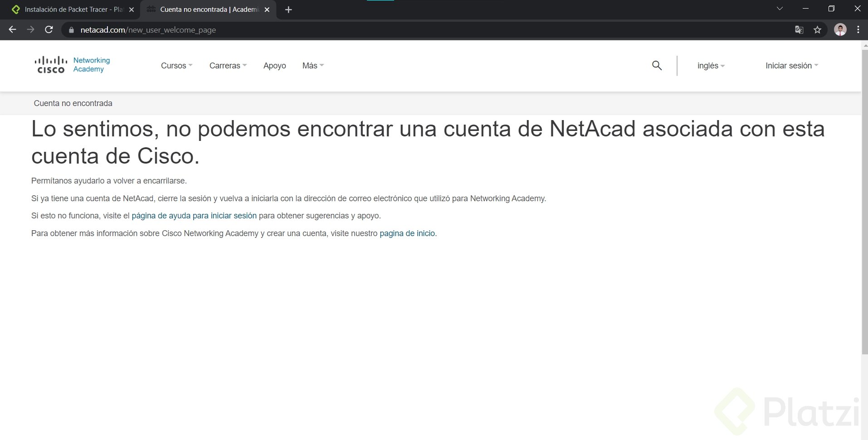Viewport: 868px width, 440px height.
Task: Go back with the browser back arrow
Action: click(12, 30)
